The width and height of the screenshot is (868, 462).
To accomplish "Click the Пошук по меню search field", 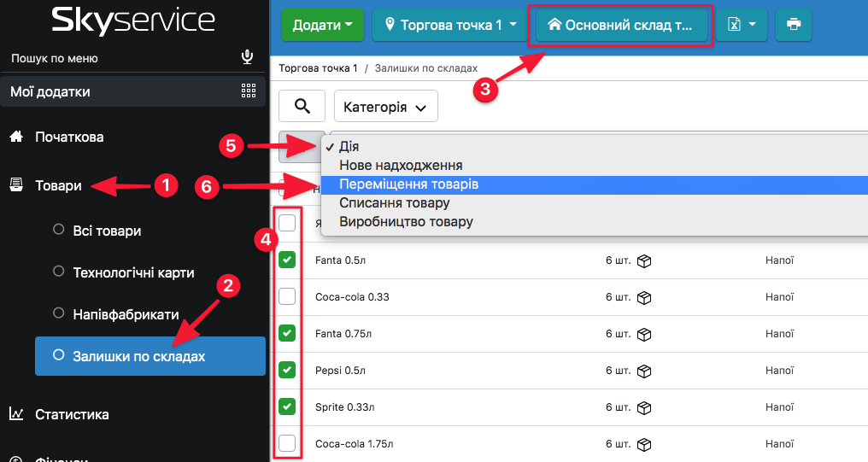I will click(x=120, y=58).
